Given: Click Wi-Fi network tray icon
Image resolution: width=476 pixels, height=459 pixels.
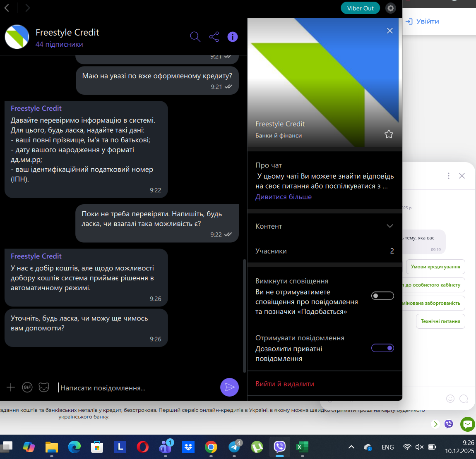Looking at the screenshot, I should pyautogui.click(x=407, y=447).
